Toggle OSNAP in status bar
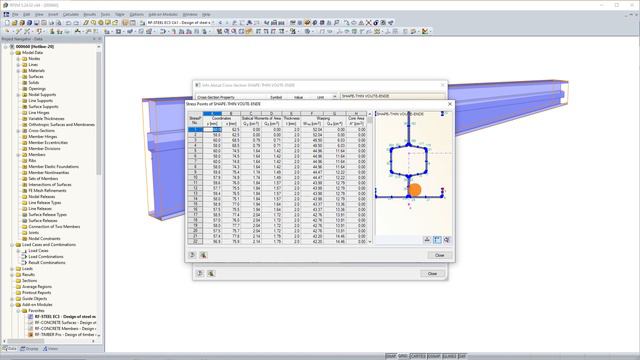 [x=434, y=356]
